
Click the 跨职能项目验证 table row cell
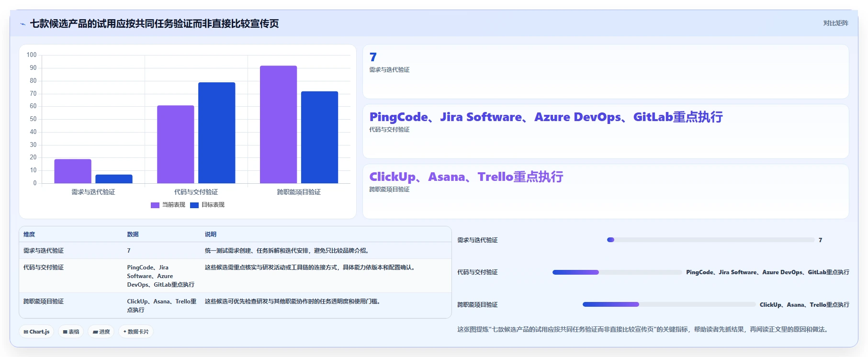point(44,301)
